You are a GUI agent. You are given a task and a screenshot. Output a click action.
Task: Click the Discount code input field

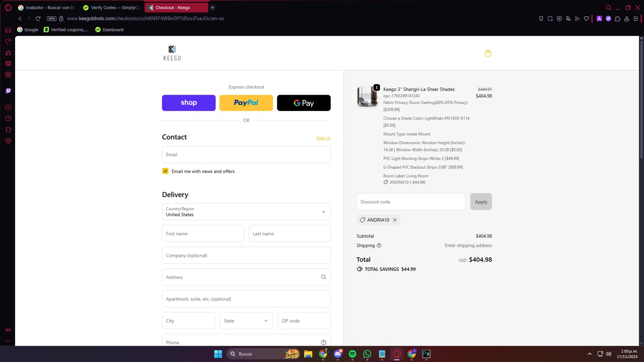tap(411, 202)
